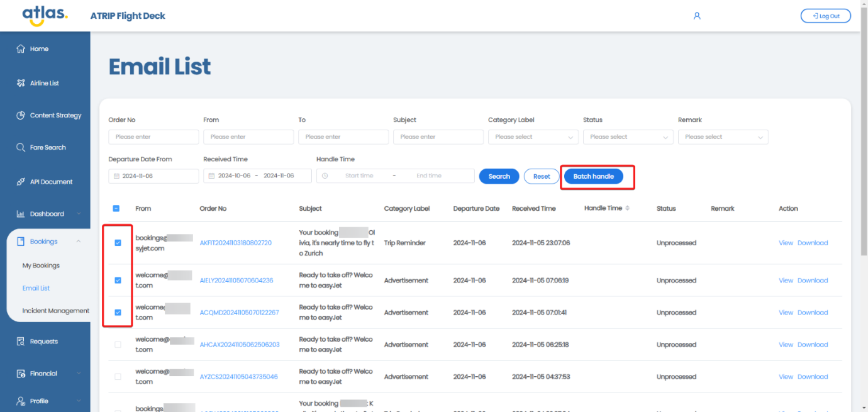Select the AHCAX20241105062506203 row checkbox
This screenshot has width=868, height=412.
coord(118,345)
